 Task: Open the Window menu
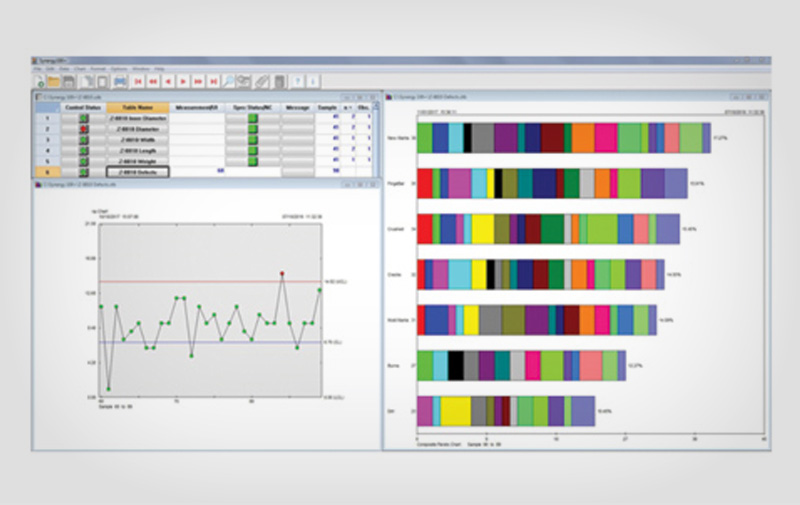click(x=141, y=69)
